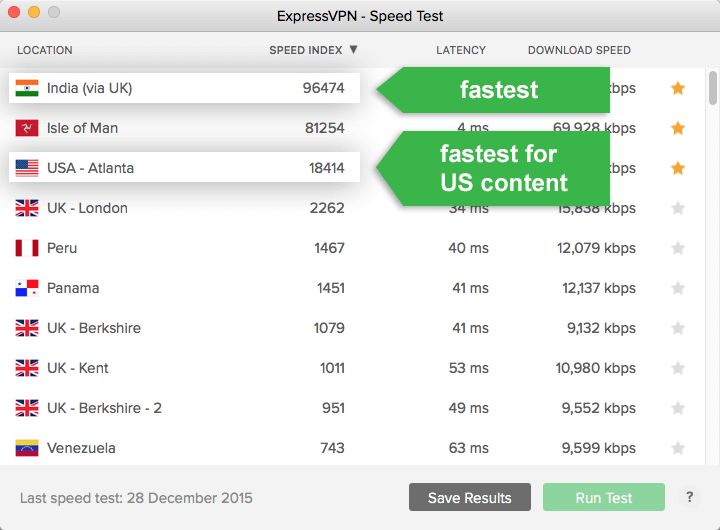Minimize window with yellow button
The width and height of the screenshot is (720, 530).
click(x=34, y=12)
